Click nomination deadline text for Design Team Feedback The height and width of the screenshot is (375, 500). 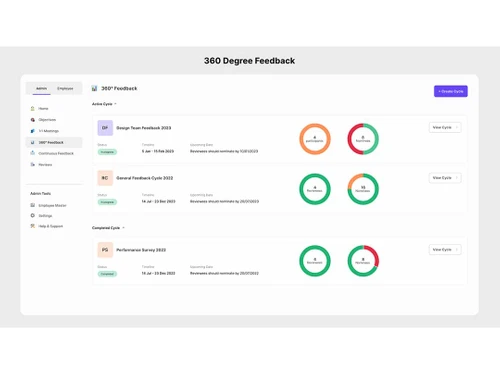pos(224,151)
